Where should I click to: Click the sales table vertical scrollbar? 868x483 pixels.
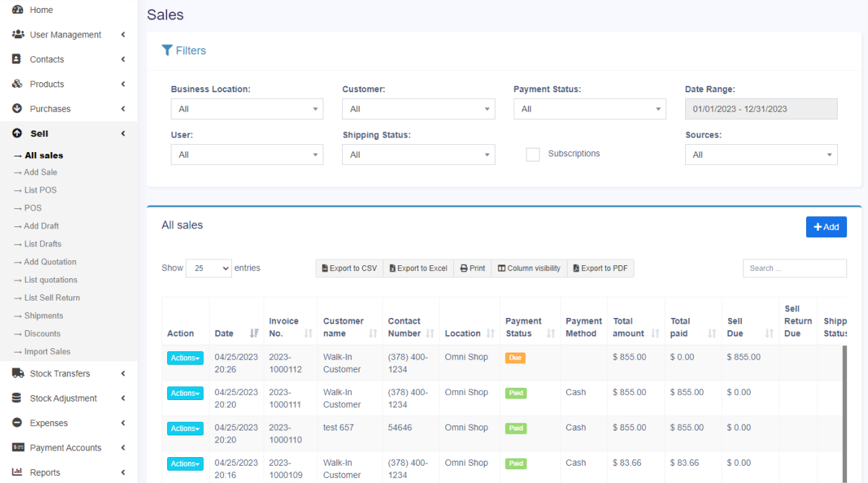point(844,411)
